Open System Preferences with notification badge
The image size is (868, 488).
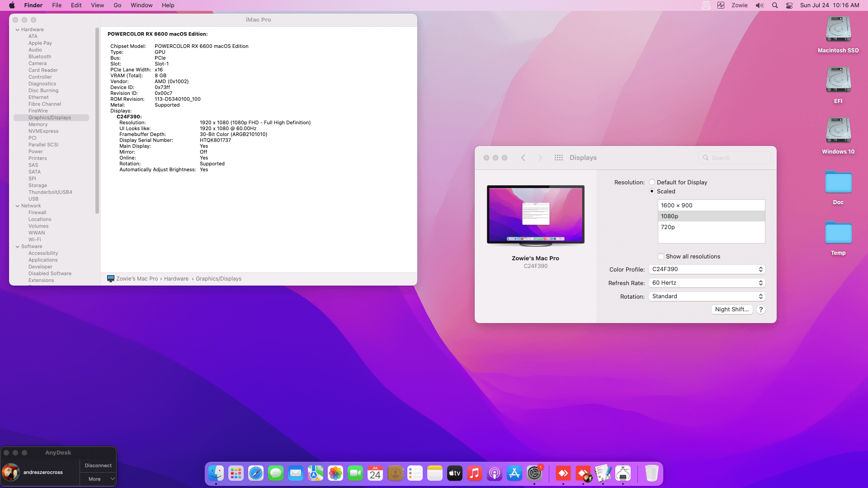(x=534, y=473)
